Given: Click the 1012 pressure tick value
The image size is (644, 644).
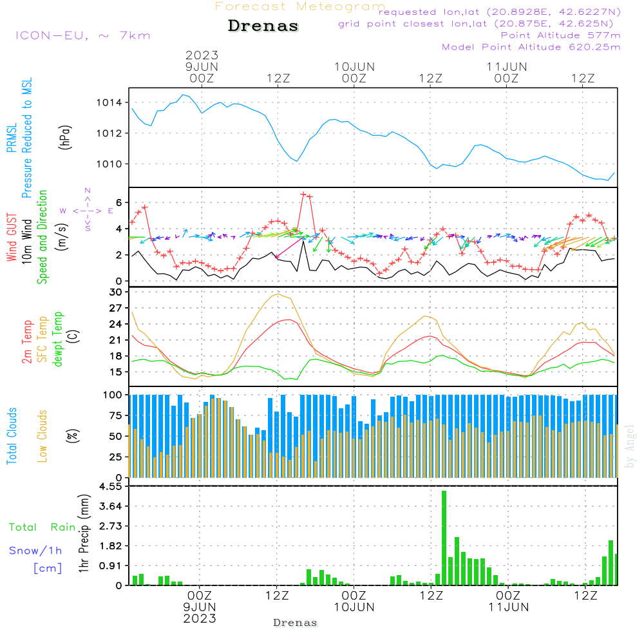Looking at the screenshot, I should click(109, 133).
